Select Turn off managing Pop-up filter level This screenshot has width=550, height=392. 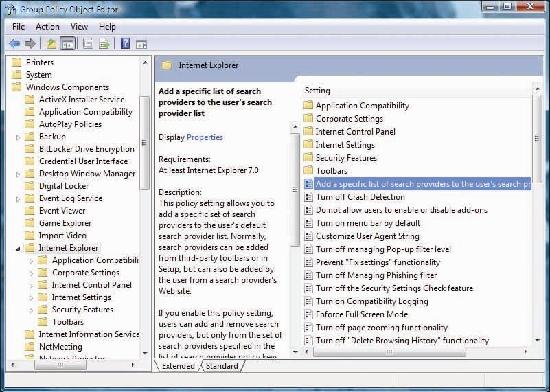tap(383, 249)
